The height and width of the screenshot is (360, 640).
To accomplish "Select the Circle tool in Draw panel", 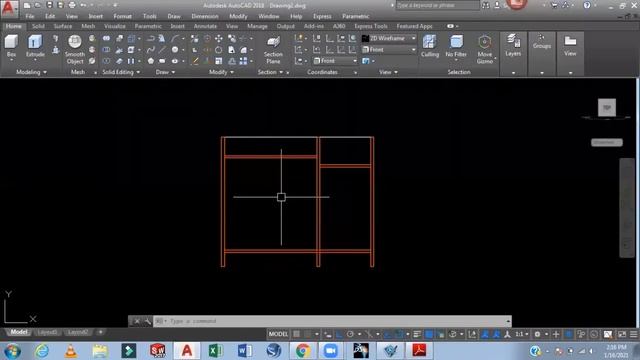I will click(x=175, y=50).
